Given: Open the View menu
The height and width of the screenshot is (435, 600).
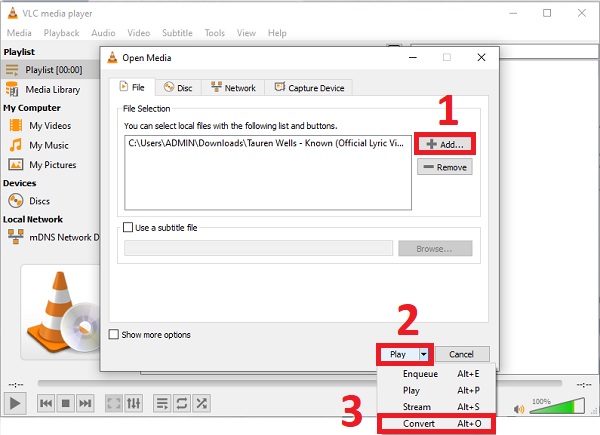Looking at the screenshot, I should pyautogui.click(x=246, y=33).
